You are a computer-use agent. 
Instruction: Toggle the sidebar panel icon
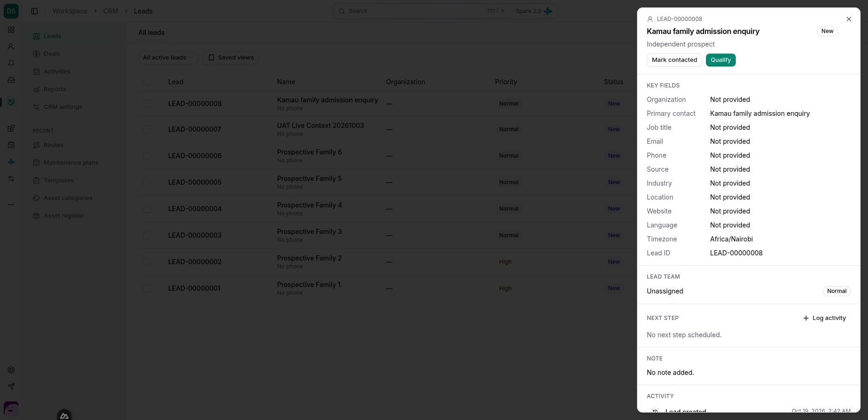[x=34, y=11]
